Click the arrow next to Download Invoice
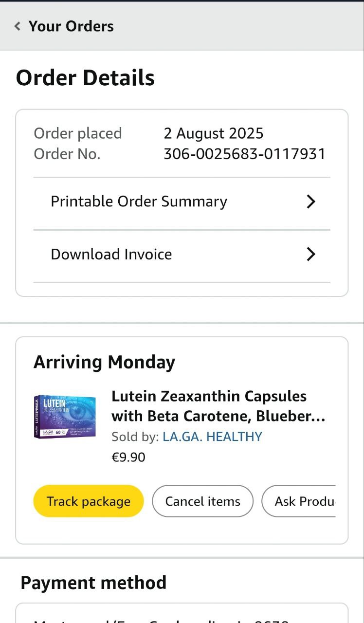This screenshot has height=623, width=364. [x=311, y=254]
